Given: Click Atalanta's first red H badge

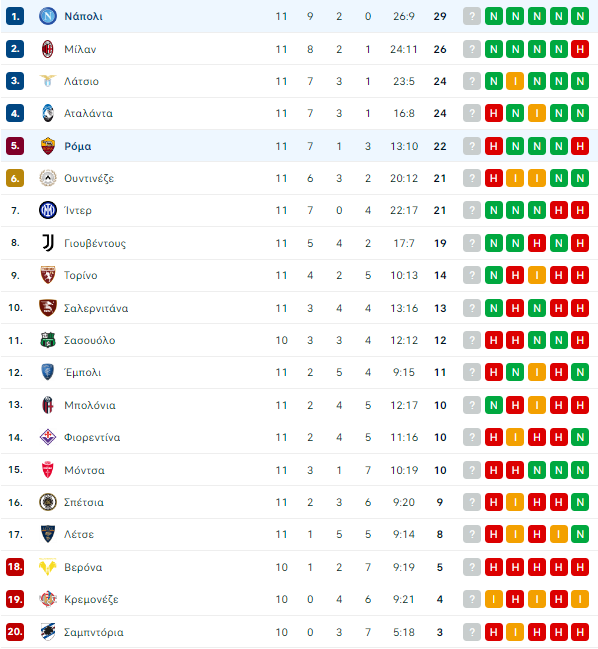Looking at the screenshot, I should [x=493, y=113].
